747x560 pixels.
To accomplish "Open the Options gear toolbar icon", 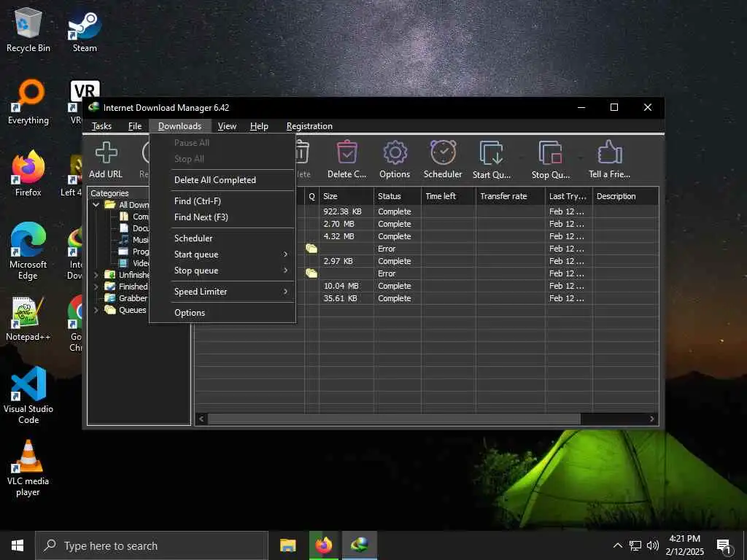I will pos(395,153).
